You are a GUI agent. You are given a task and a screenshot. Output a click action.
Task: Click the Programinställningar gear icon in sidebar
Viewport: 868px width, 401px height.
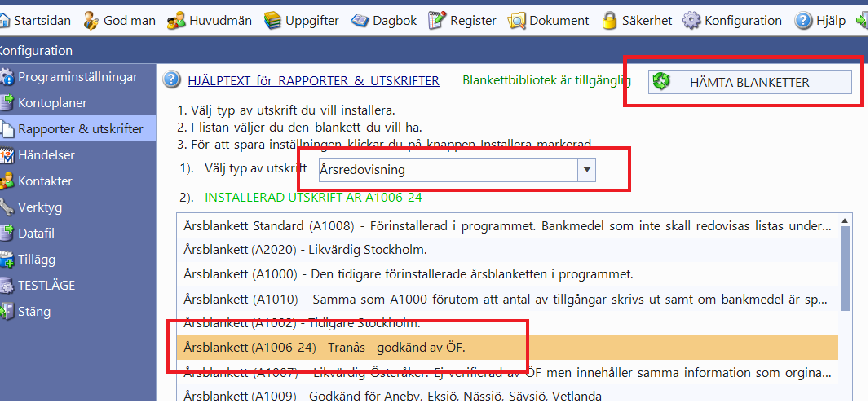(x=7, y=77)
